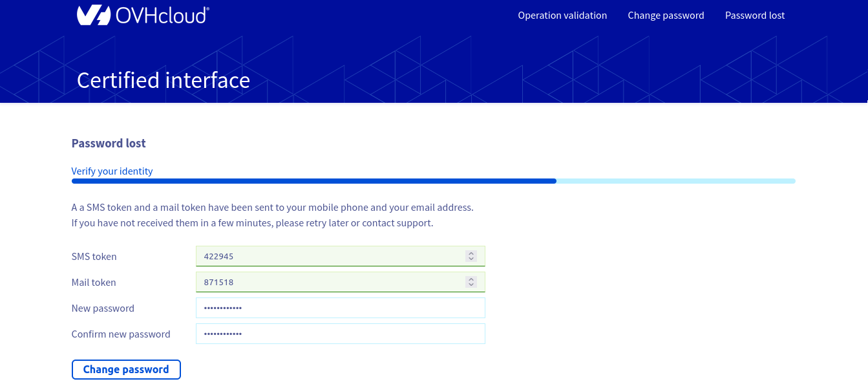
Task: Click the Confirm new password label
Action: (121, 334)
